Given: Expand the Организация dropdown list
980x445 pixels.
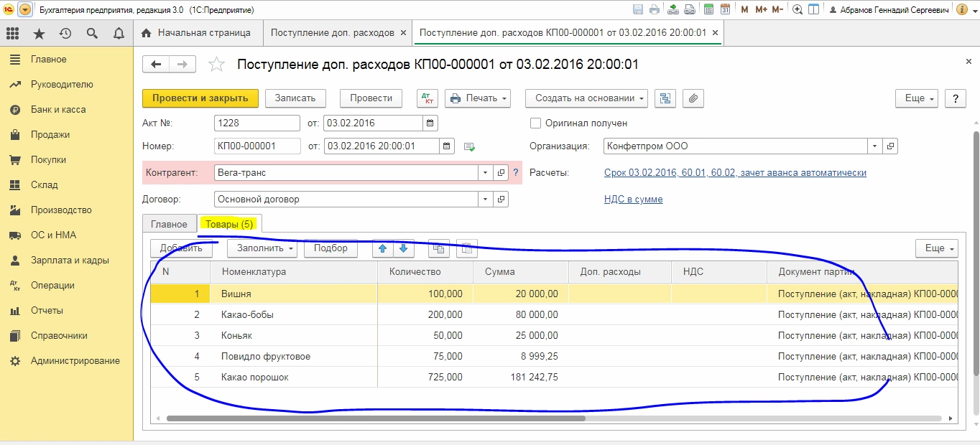Looking at the screenshot, I should point(874,146).
